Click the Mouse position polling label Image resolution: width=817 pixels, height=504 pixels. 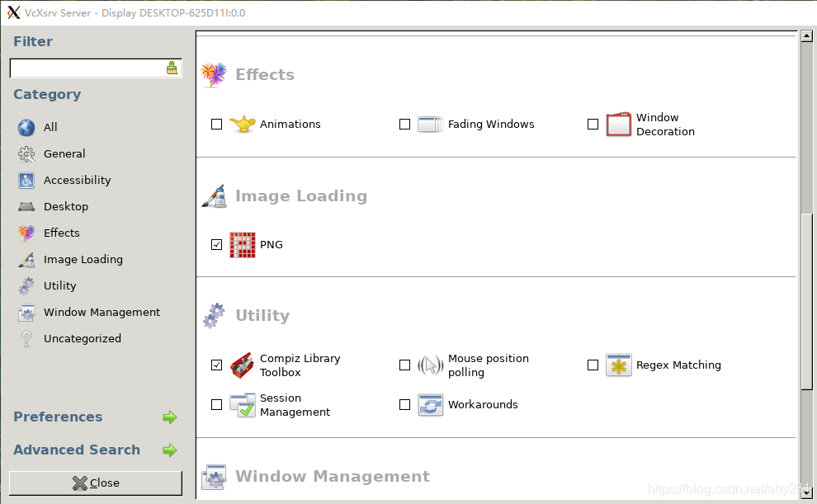tap(489, 365)
